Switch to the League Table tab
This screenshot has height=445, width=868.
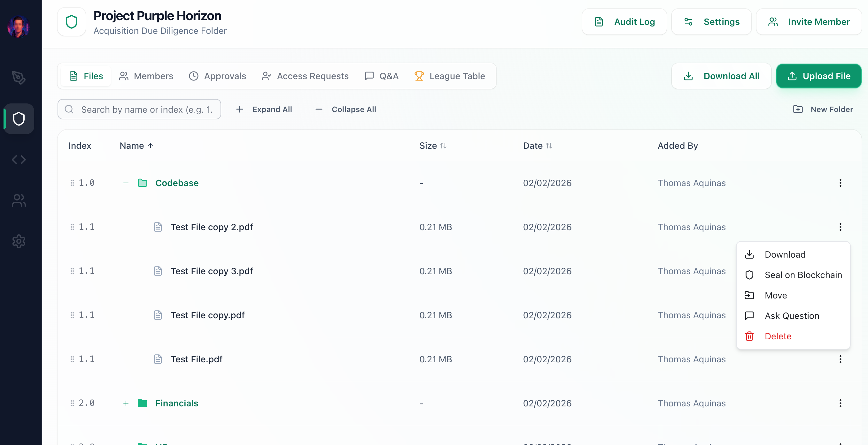[x=450, y=76]
